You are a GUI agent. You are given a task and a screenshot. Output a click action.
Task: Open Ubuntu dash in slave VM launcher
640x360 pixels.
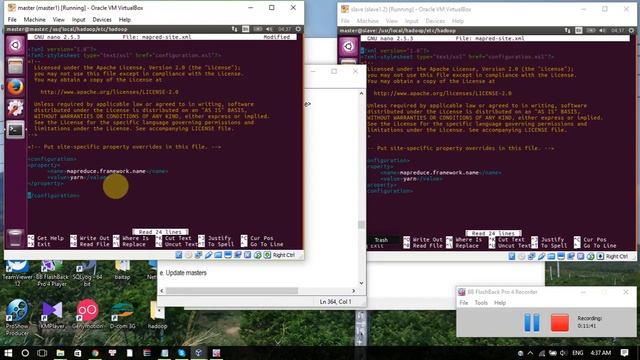[348, 47]
